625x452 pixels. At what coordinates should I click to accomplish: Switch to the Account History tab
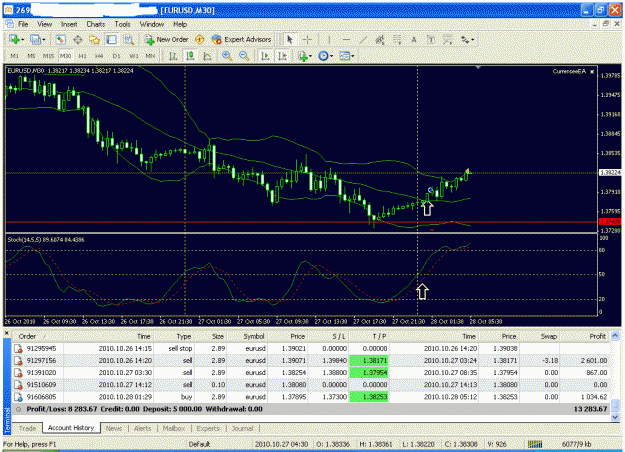pos(71,428)
